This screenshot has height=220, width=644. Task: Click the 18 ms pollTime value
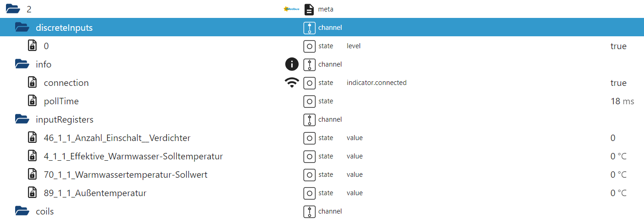point(622,101)
